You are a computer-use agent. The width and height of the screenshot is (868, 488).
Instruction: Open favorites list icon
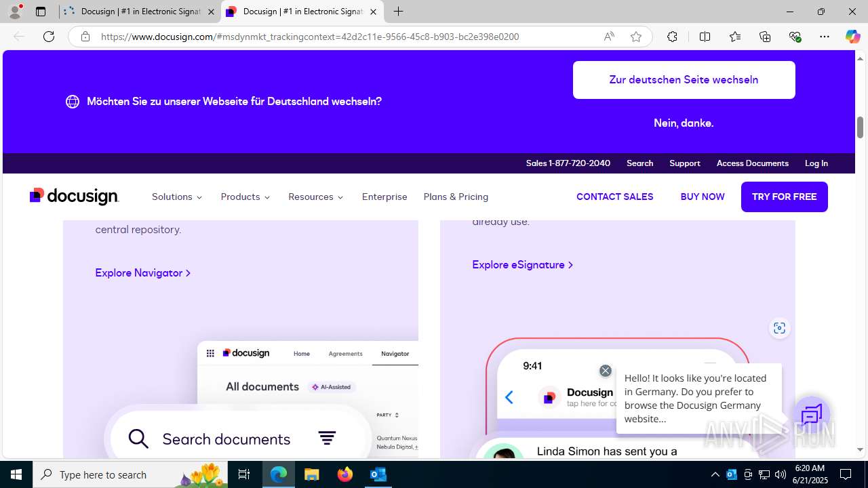[735, 37]
